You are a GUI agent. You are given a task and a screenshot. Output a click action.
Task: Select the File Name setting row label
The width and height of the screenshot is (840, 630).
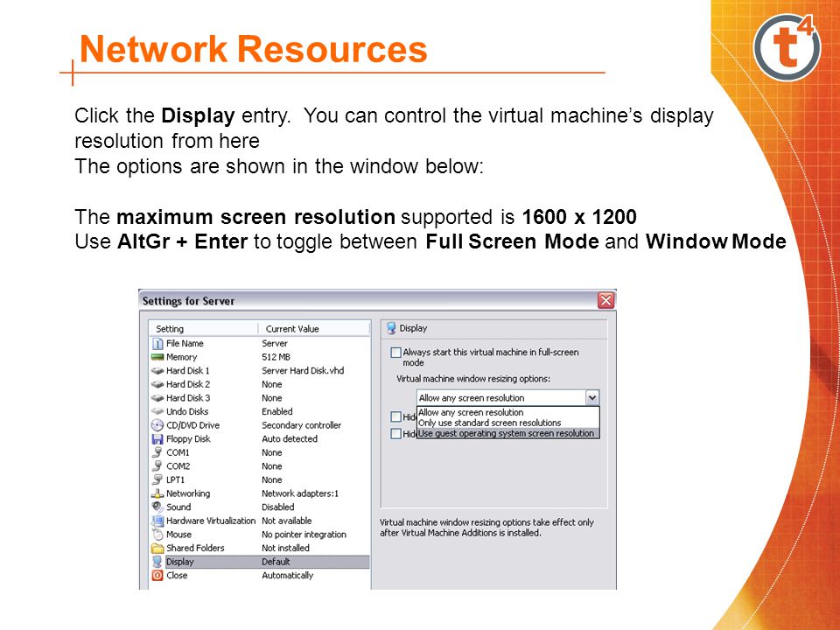coord(185,343)
